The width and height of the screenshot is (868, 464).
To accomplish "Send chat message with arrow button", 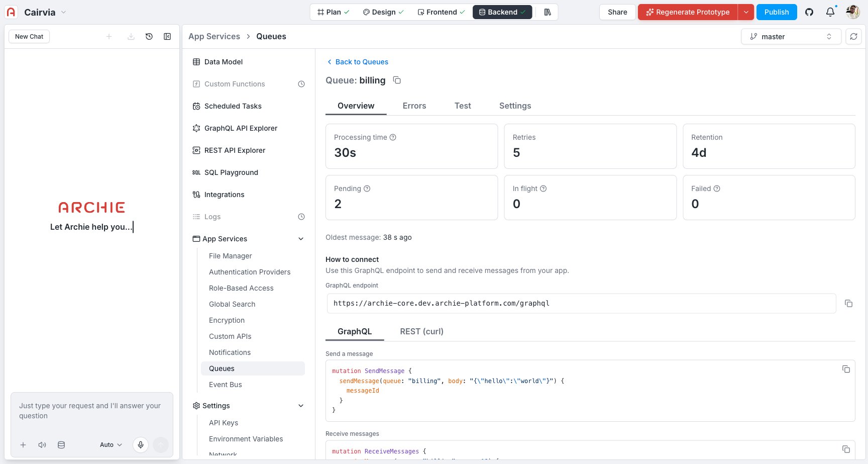I will pos(161,444).
